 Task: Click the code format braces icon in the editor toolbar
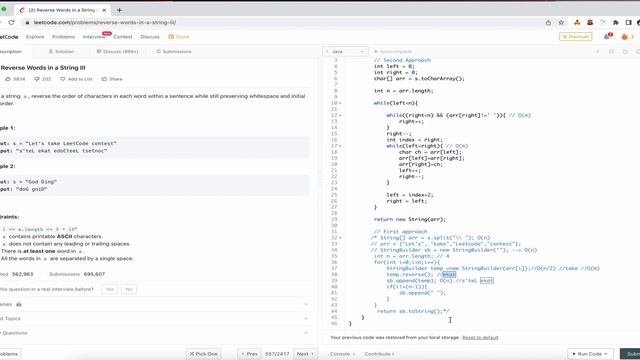click(611, 51)
